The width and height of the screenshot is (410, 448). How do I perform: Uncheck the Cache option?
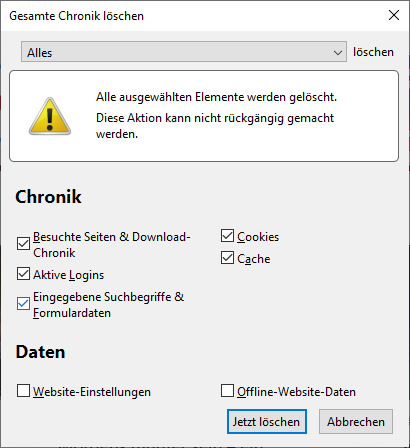(x=227, y=257)
